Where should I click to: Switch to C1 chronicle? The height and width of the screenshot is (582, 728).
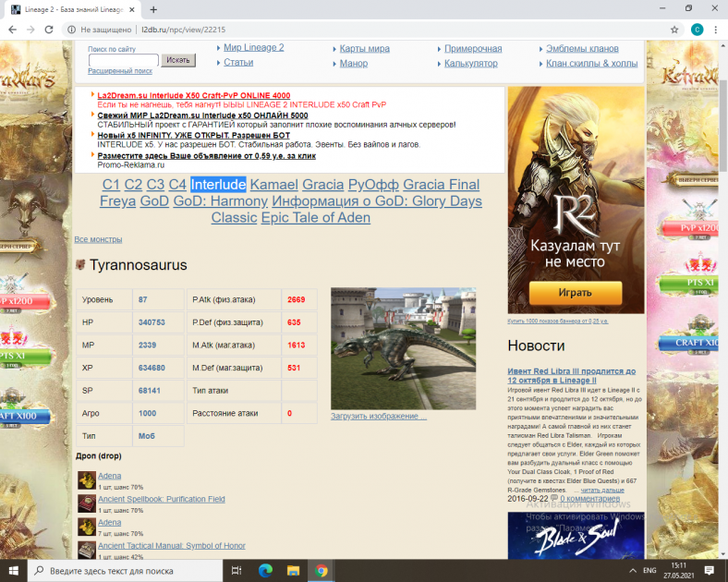tap(111, 185)
